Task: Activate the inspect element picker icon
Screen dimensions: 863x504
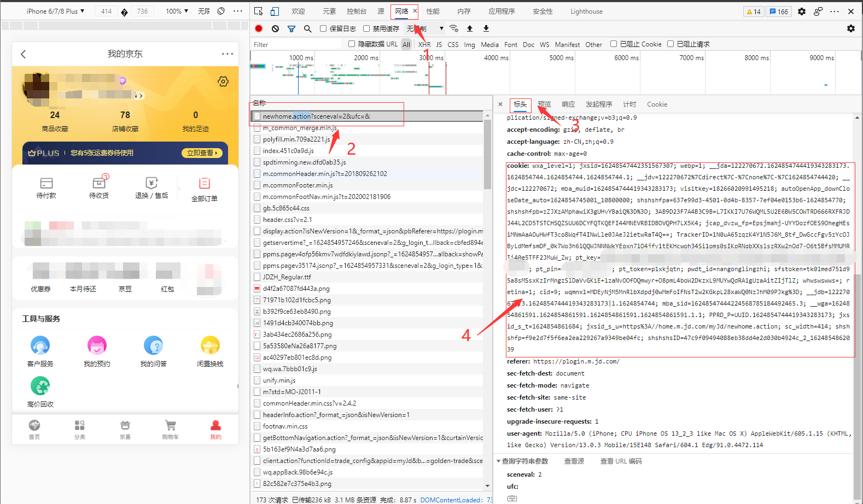Action: point(259,11)
